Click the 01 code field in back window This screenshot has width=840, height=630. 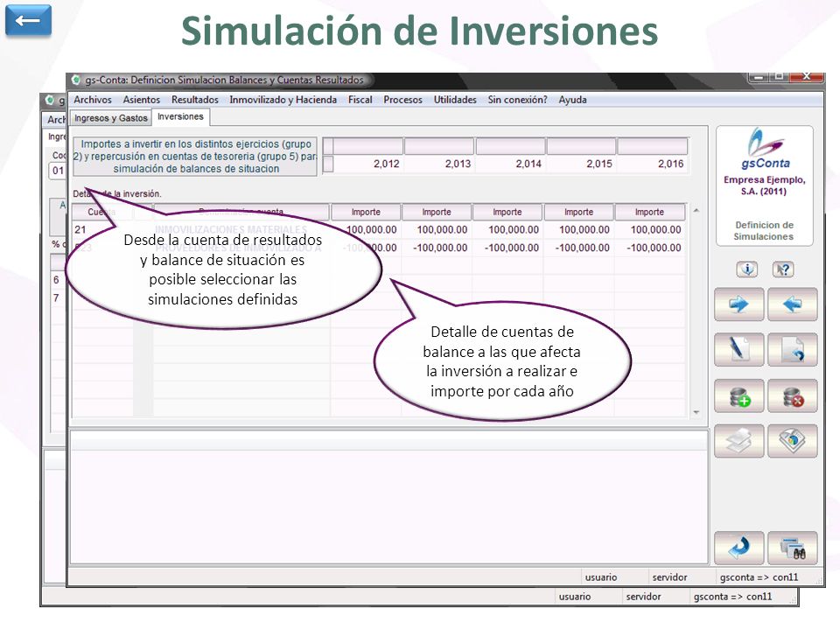click(x=58, y=171)
